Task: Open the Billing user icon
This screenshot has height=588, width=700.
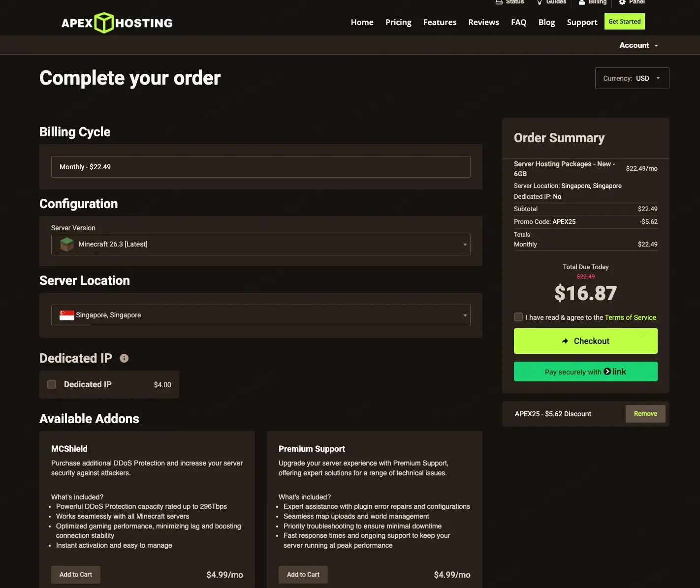Action: 582,2
